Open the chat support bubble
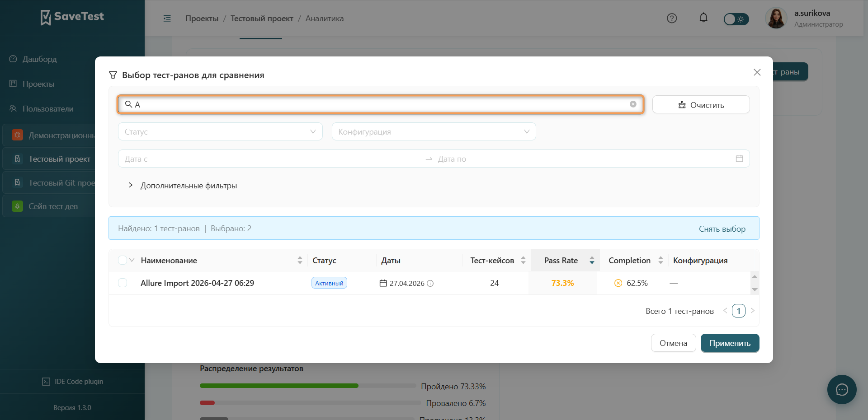 tap(842, 389)
